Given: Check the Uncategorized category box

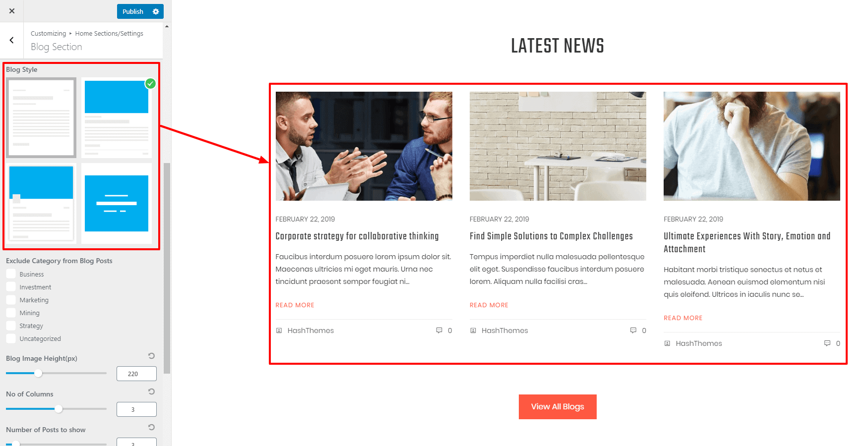Looking at the screenshot, I should click(x=11, y=338).
